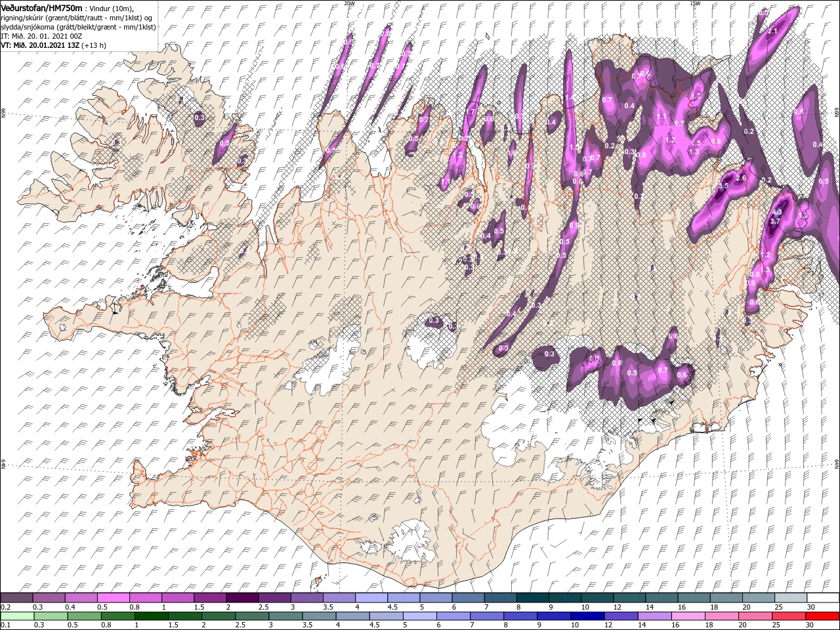The height and width of the screenshot is (630, 840).
Task: Click the bright pink snow swatch at 0.5
Action: tap(114, 597)
